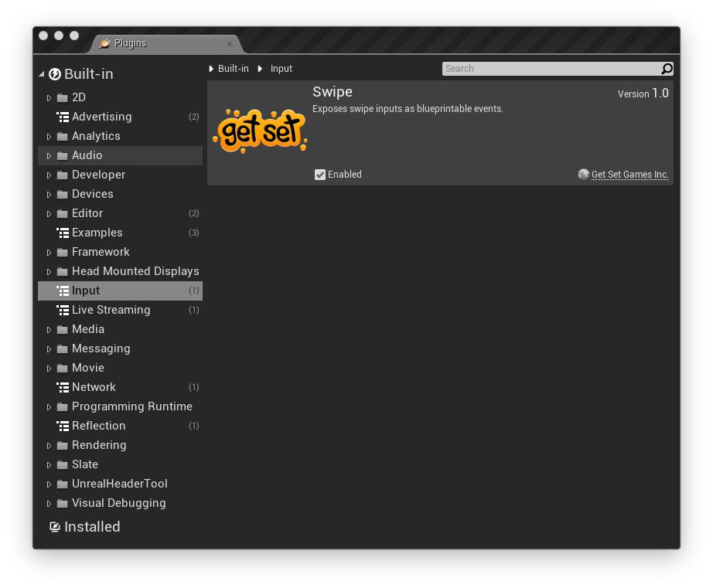Click the Input breadcrumb
This screenshot has height=588, width=713.
pyautogui.click(x=281, y=69)
